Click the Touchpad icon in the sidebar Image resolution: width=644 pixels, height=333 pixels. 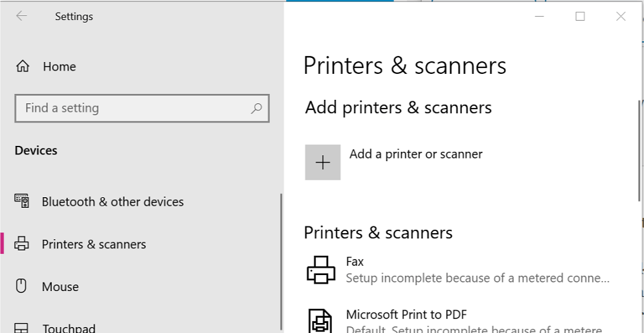(21, 328)
